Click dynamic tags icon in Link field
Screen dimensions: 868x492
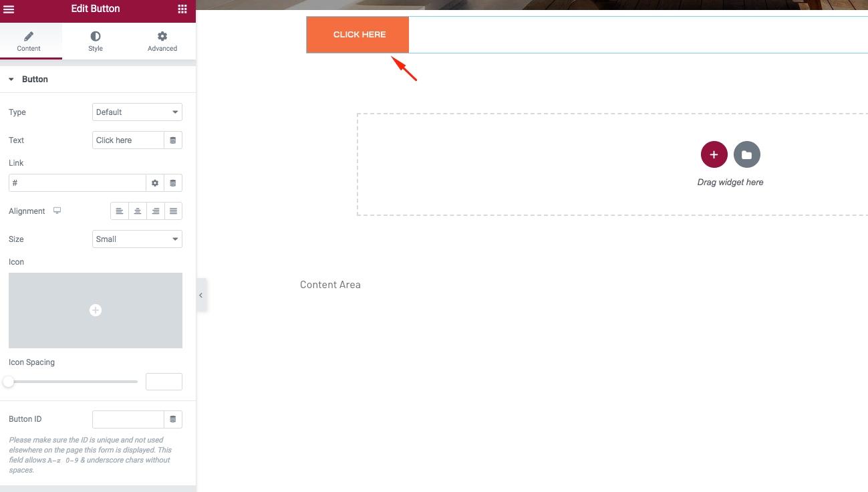pos(173,183)
